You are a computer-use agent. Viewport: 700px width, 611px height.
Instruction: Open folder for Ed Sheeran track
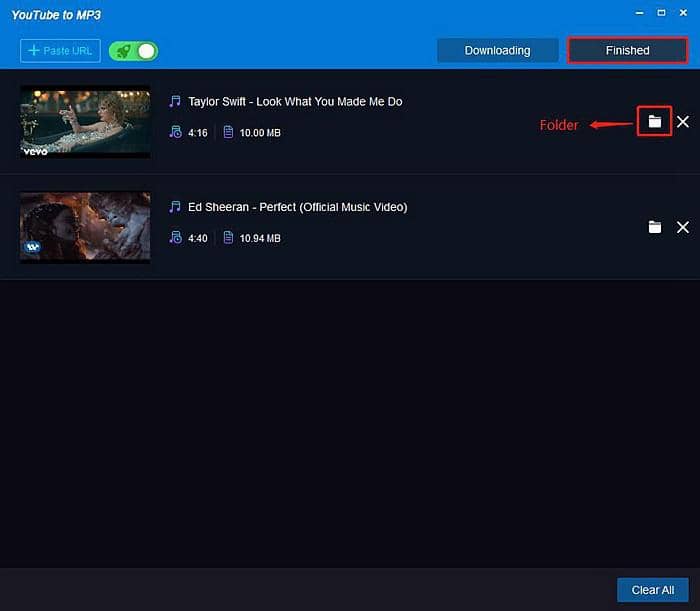click(654, 227)
